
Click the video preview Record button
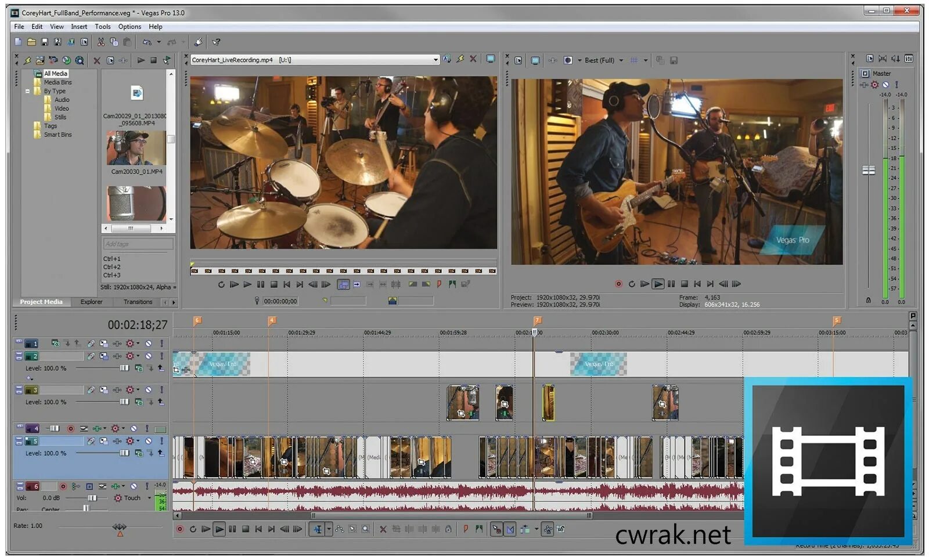click(x=618, y=284)
